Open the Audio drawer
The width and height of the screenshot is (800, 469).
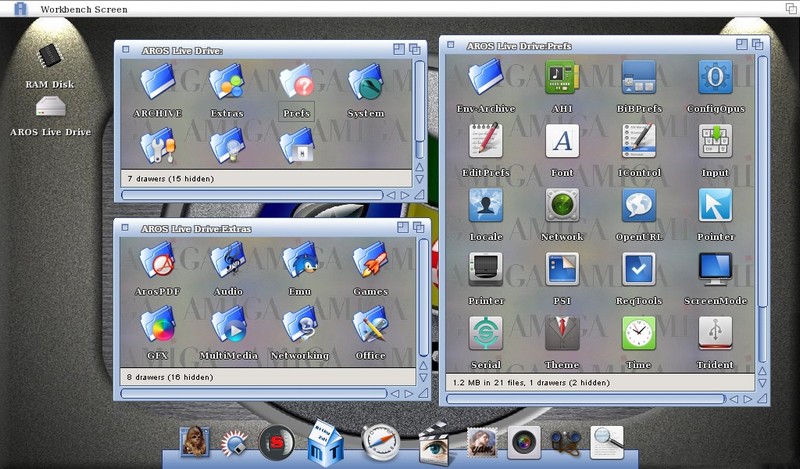228,260
